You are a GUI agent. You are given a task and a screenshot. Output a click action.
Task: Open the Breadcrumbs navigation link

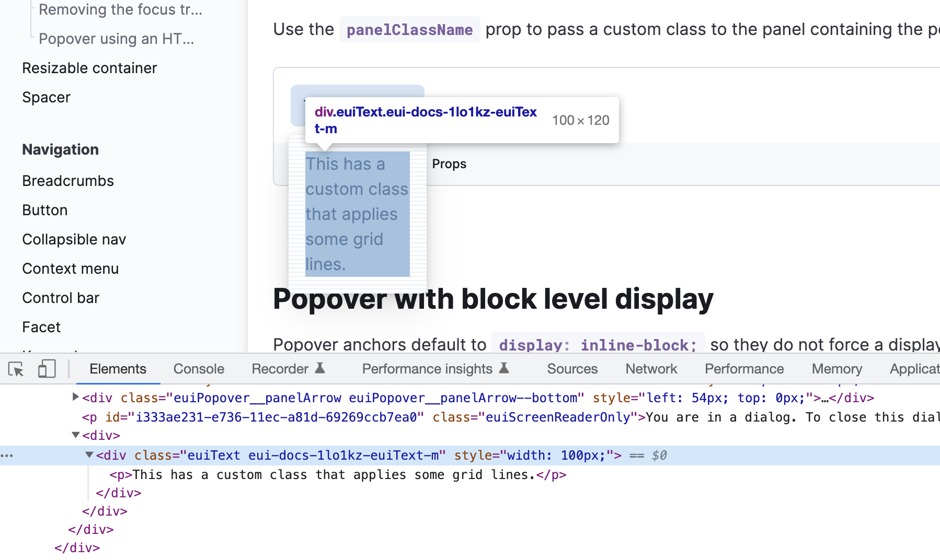68,181
